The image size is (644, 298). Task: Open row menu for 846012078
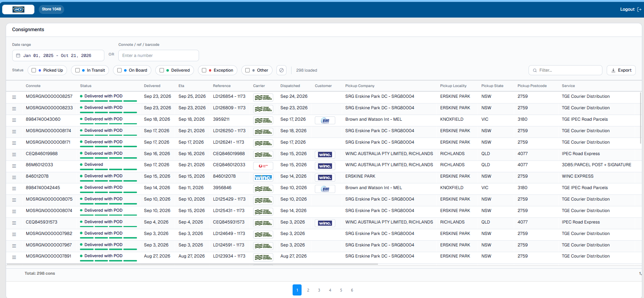[14, 177]
